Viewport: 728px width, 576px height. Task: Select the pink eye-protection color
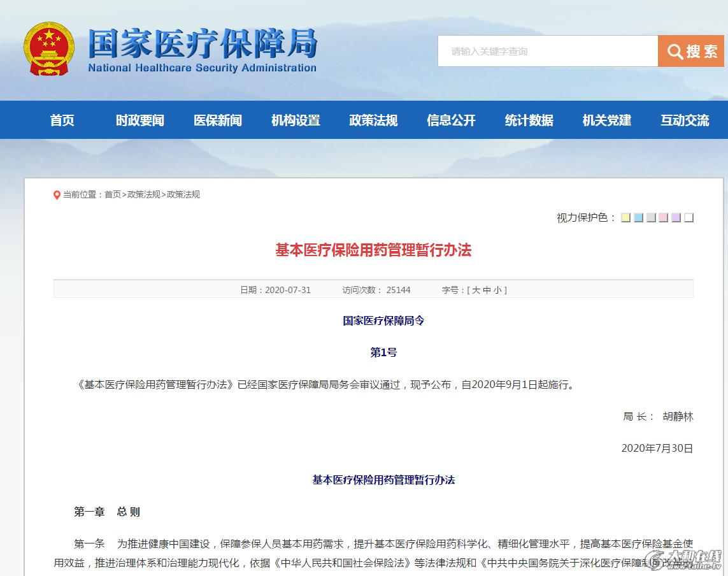664,217
